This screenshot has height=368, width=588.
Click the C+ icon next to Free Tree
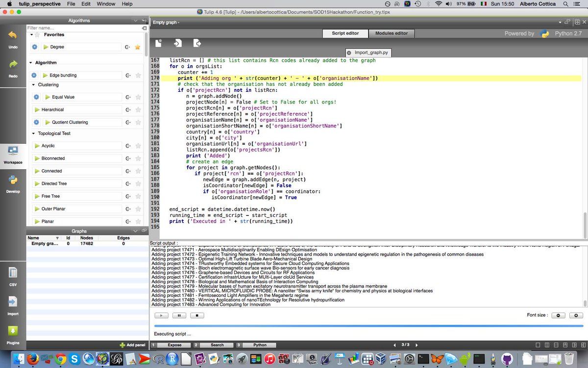click(128, 196)
